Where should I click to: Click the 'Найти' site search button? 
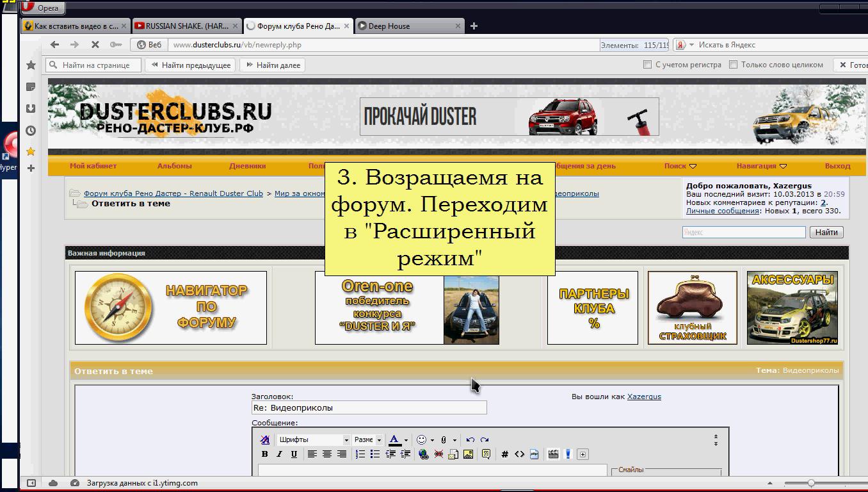coord(826,232)
